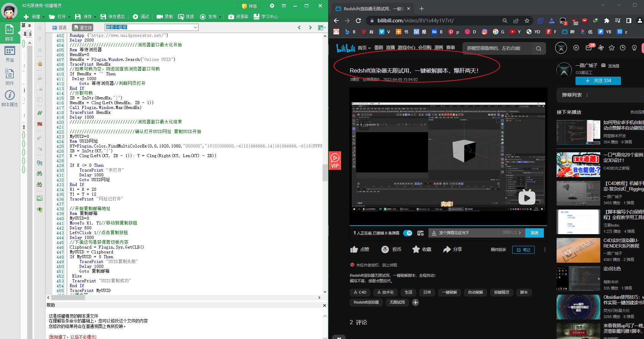Click the bilibili search input box
This screenshot has height=339, width=644.
(497, 48)
